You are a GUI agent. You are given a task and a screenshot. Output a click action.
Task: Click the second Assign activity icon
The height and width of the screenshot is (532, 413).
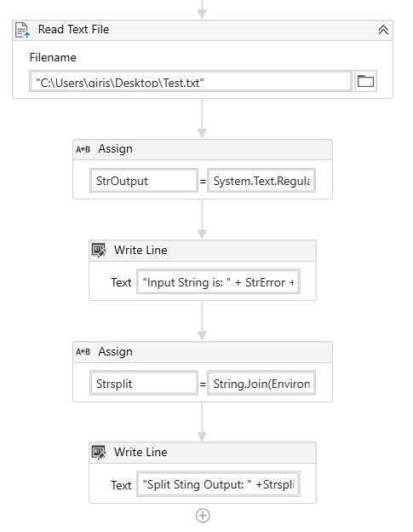click(83, 352)
